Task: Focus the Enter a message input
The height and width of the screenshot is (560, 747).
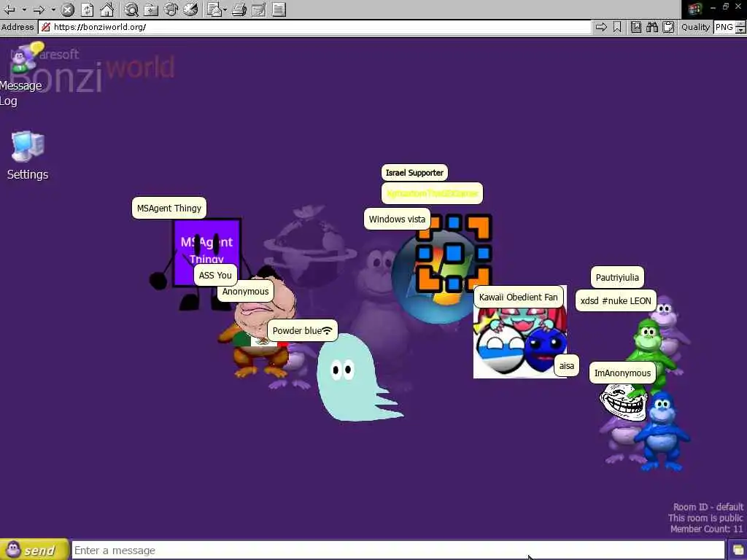Action: pyautogui.click(x=398, y=551)
